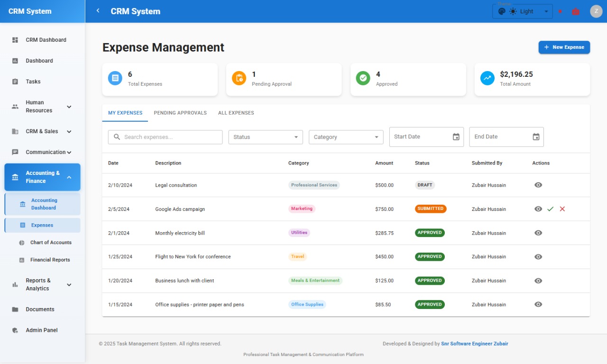Open calendar picker for Start Date
The width and height of the screenshot is (607, 364).
456,137
